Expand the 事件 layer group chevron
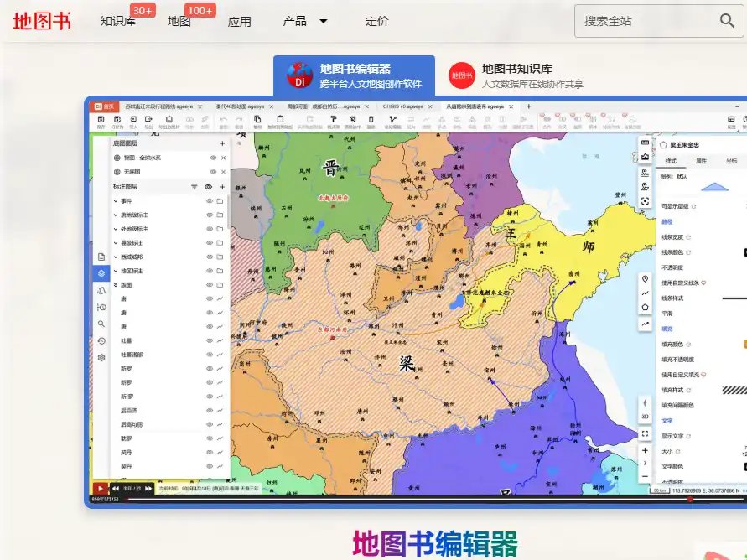 116,201
